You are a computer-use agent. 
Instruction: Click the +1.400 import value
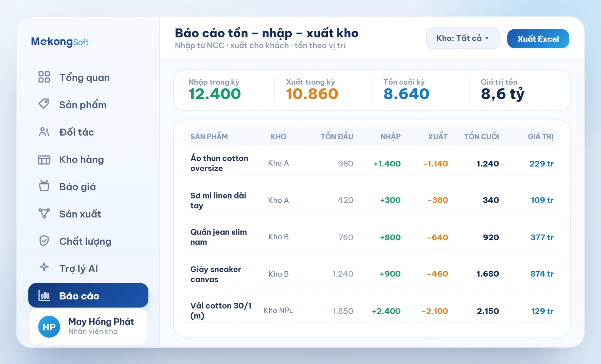point(387,164)
